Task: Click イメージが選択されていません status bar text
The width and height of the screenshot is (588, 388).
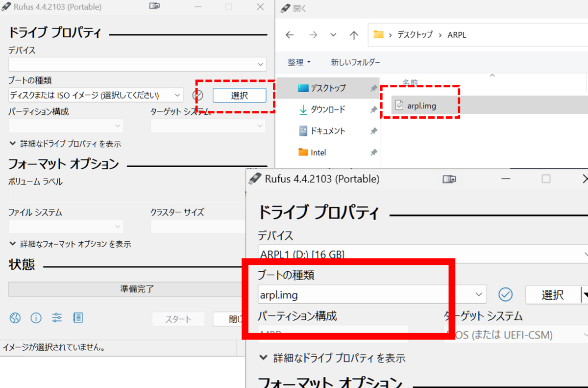Action: coord(53,348)
